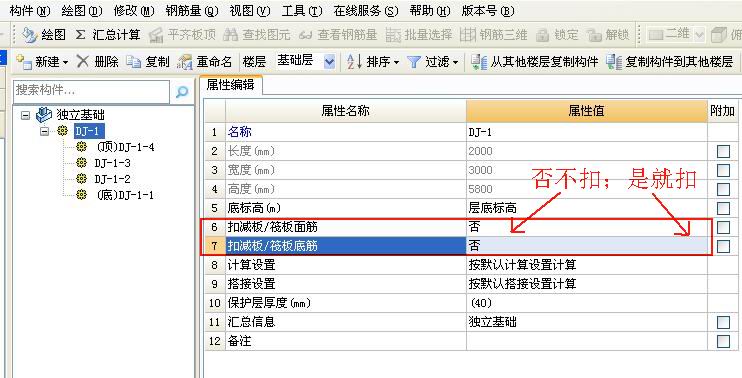Toggle 附加 checkbox for 汇总信息
Viewport: 742px width, 378px height.
pos(723,322)
